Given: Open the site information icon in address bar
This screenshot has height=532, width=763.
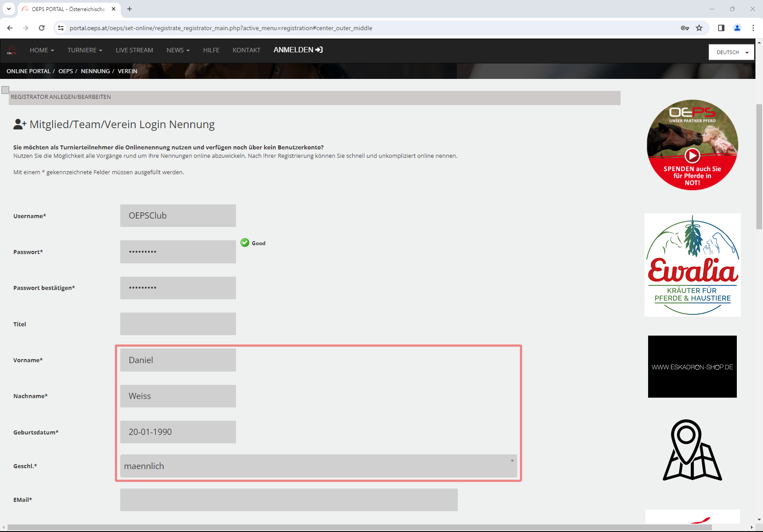Looking at the screenshot, I should [61, 28].
